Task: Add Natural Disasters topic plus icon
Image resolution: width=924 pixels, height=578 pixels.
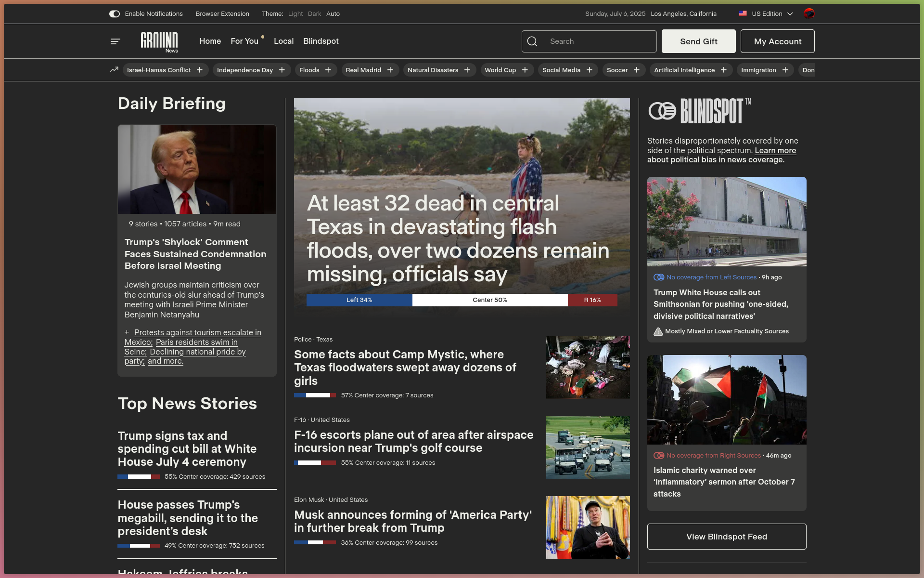Action: pyautogui.click(x=467, y=70)
